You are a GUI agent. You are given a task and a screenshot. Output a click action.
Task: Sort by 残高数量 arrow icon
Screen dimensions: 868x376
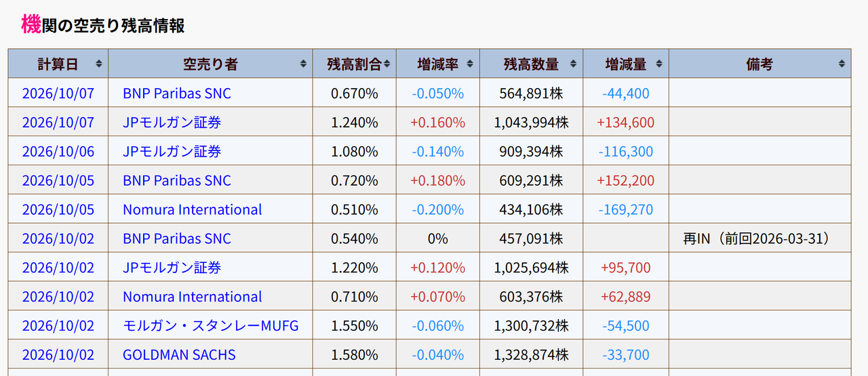click(x=574, y=64)
